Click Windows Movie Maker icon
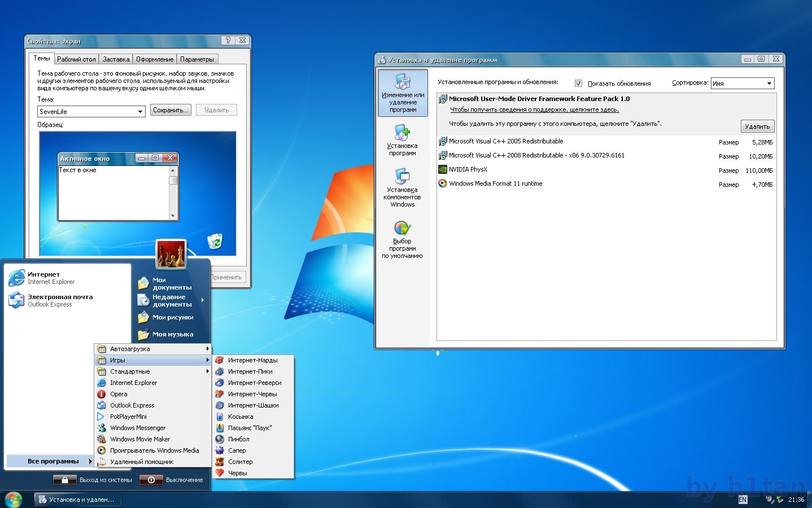This screenshot has width=812, height=508. pyautogui.click(x=102, y=439)
